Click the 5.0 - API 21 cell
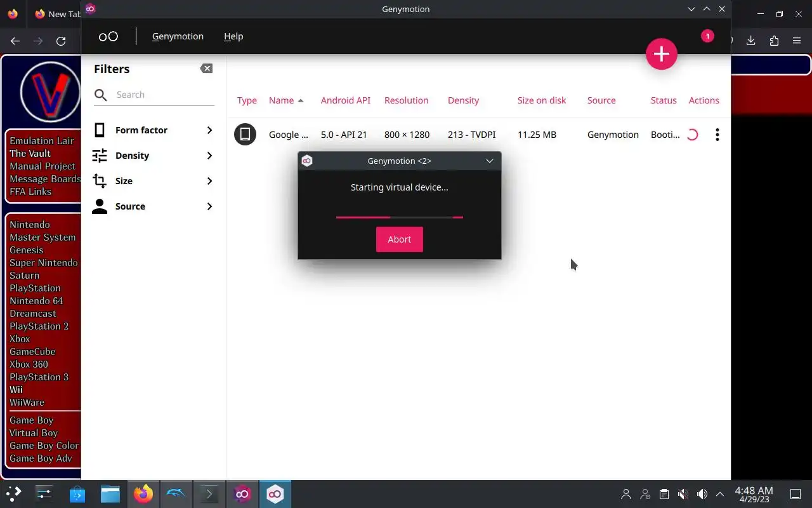Viewport: 812px width, 508px height. 344,135
